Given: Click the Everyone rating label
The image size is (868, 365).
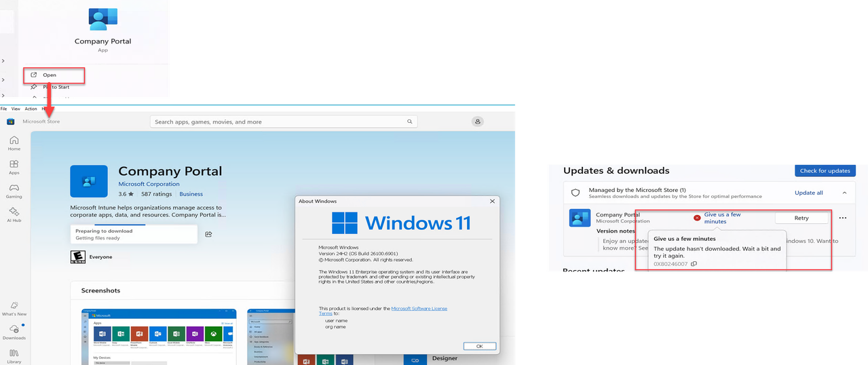Looking at the screenshot, I should coord(100,257).
